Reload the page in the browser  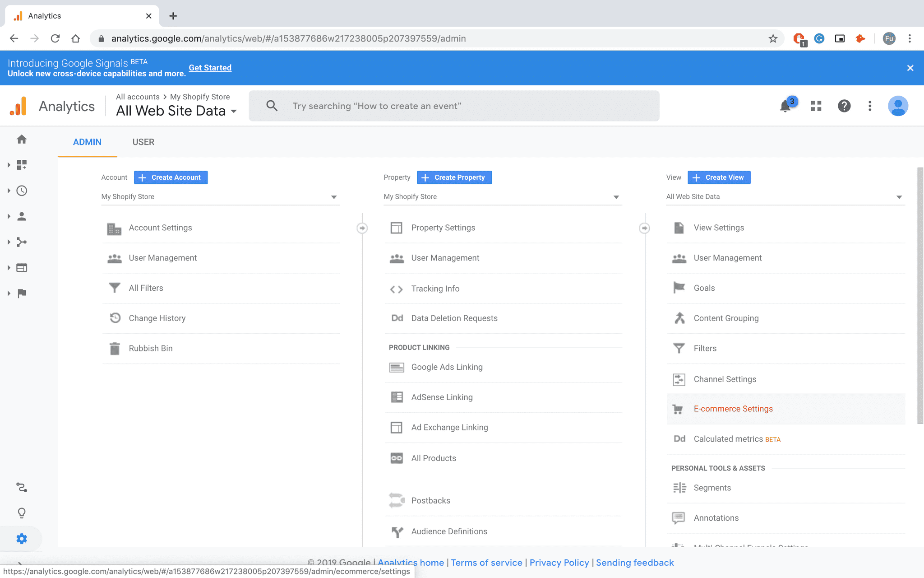tap(55, 39)
